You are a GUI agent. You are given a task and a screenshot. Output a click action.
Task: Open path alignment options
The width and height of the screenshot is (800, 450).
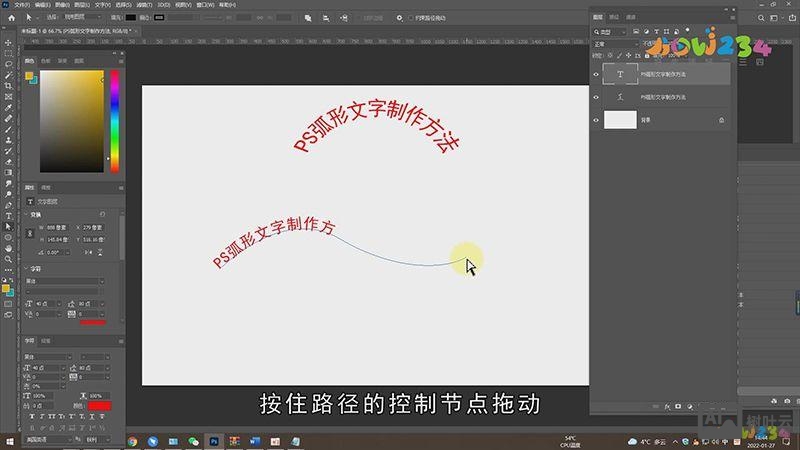click(x=326, y=18)
